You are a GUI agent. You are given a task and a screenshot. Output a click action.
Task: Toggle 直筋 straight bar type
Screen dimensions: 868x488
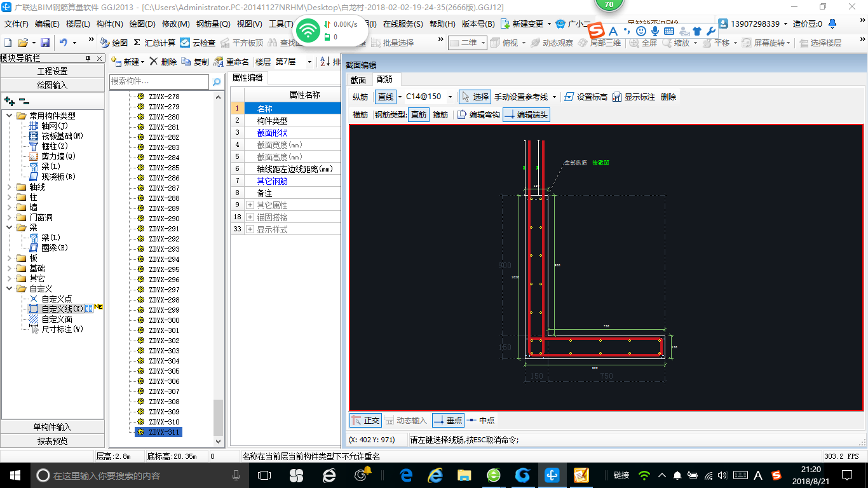coord(418,115)
